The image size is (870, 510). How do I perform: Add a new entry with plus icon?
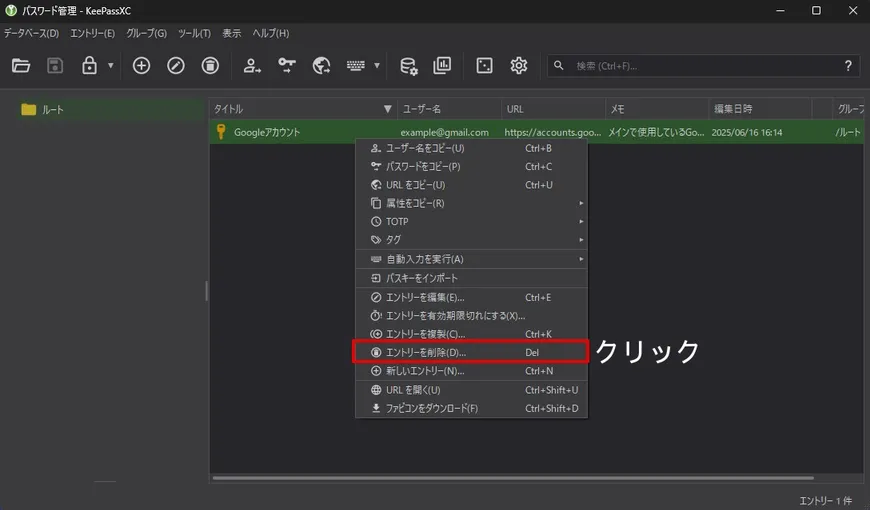coord(141,65)
